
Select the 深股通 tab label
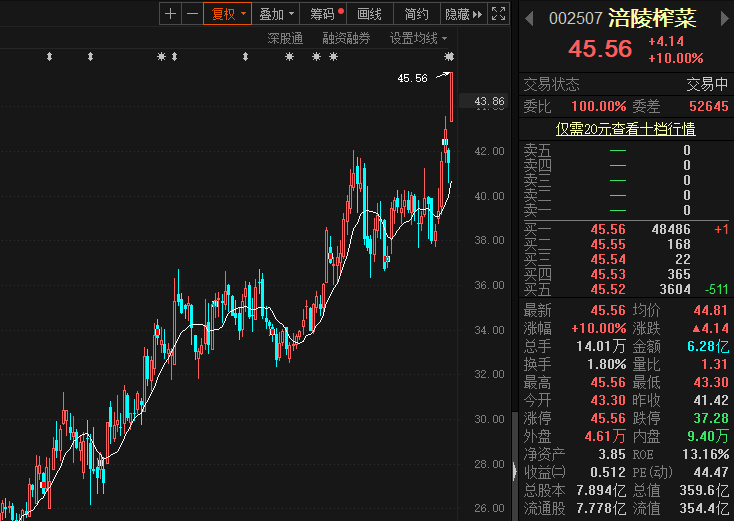(285, 38)
